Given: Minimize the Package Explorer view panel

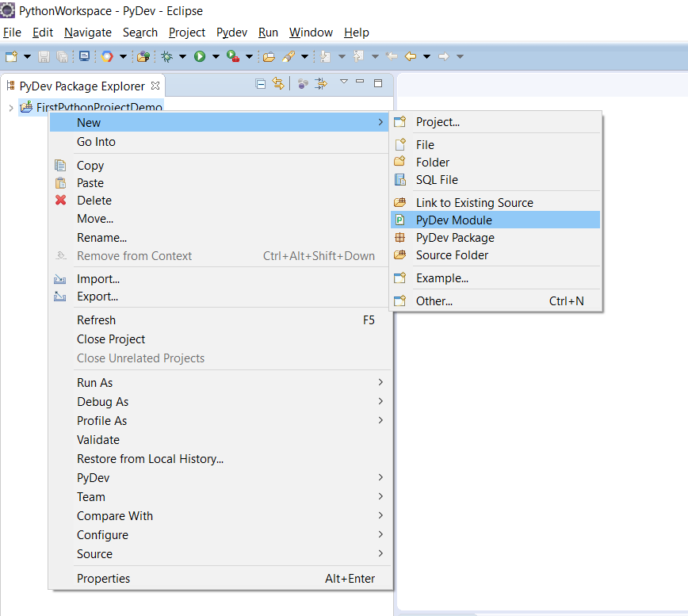Looking at the screenshot, I should (360, 83).
